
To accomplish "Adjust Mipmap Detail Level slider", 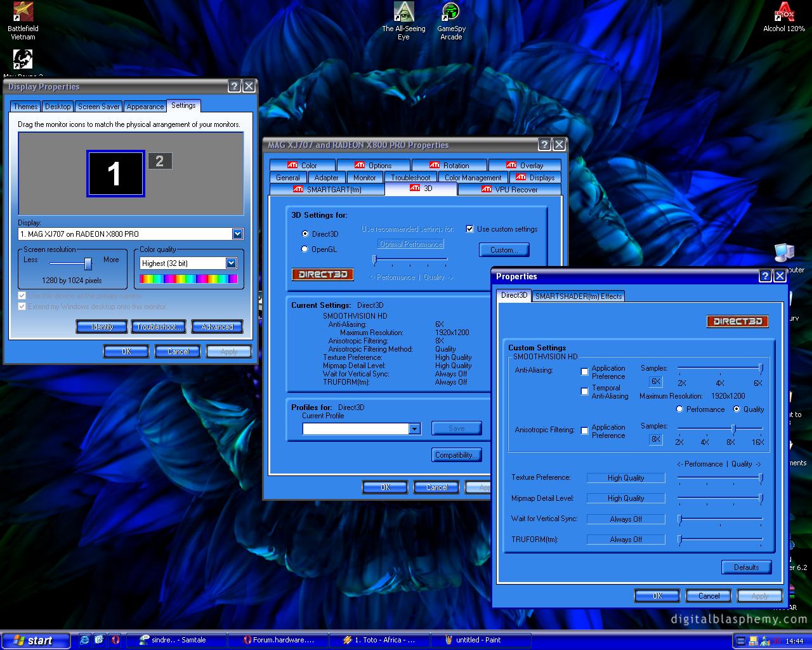I will (761, 498).
